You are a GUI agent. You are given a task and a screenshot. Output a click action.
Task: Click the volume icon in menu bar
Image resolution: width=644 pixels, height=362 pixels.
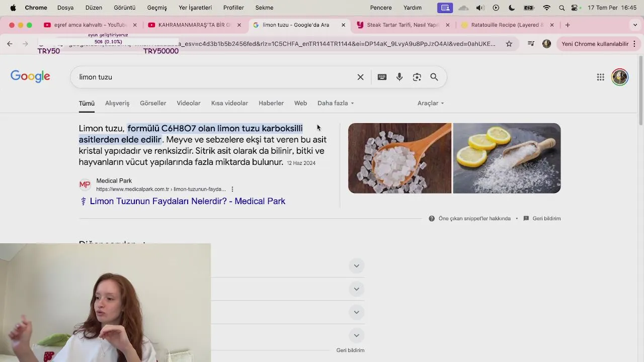coord(480,8)
